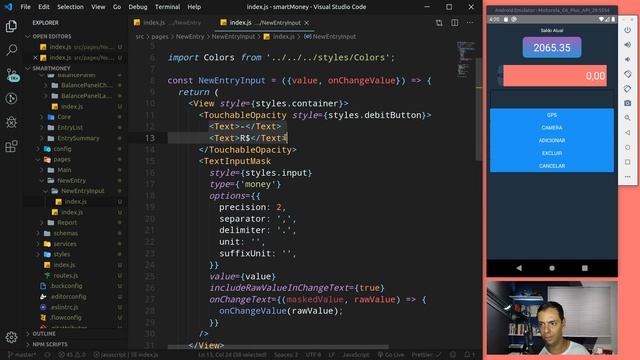Tap Android recents button on device navbar

584,268
